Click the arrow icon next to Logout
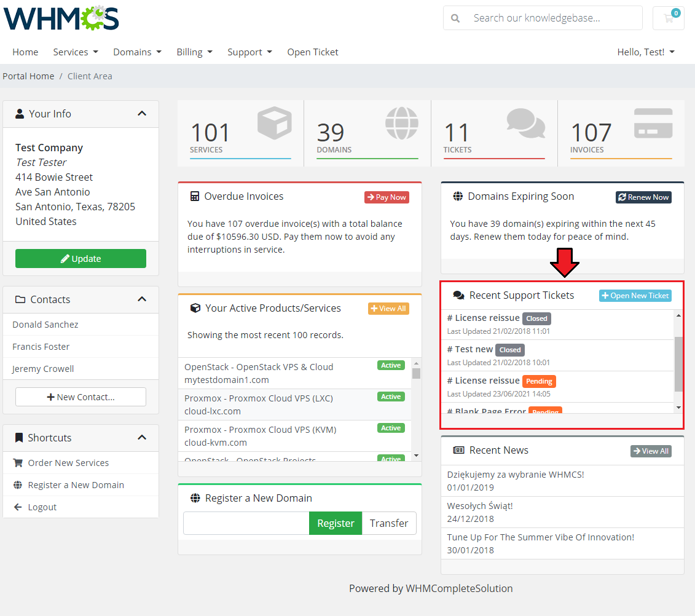The height and width of the screenshot is (616, 695). click(18, 507)
